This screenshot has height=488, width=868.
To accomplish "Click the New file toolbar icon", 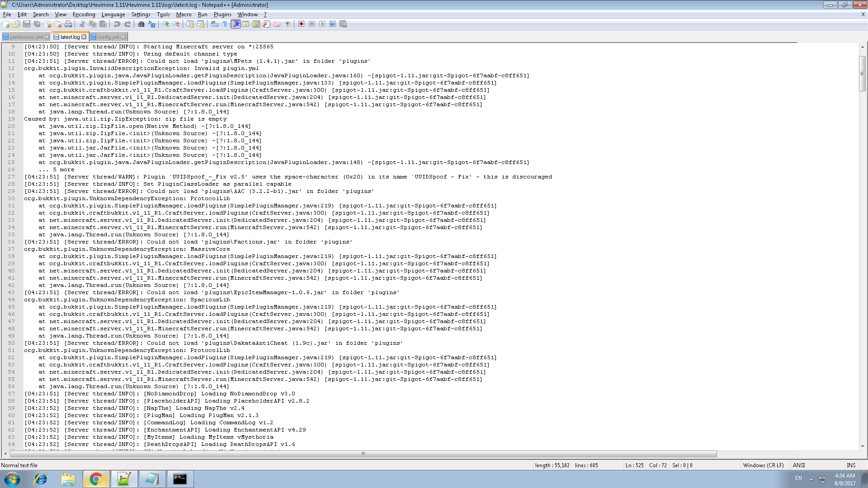I will click(x=6, y=24).
